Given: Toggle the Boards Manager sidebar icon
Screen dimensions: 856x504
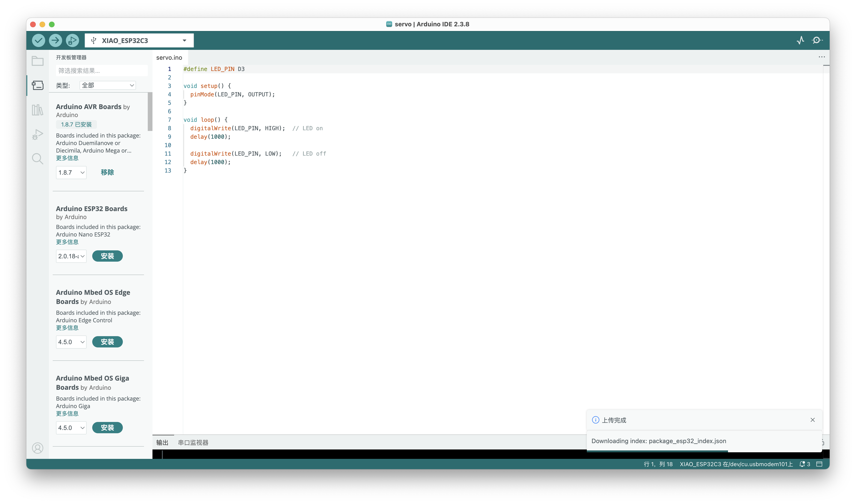Looking at the screenshot, I should click(37, 85).
